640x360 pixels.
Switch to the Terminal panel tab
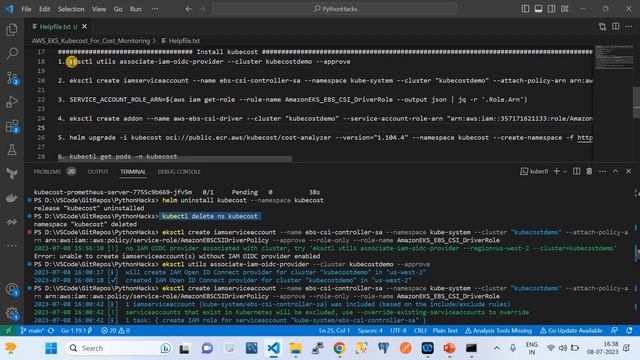click(133, 172)
